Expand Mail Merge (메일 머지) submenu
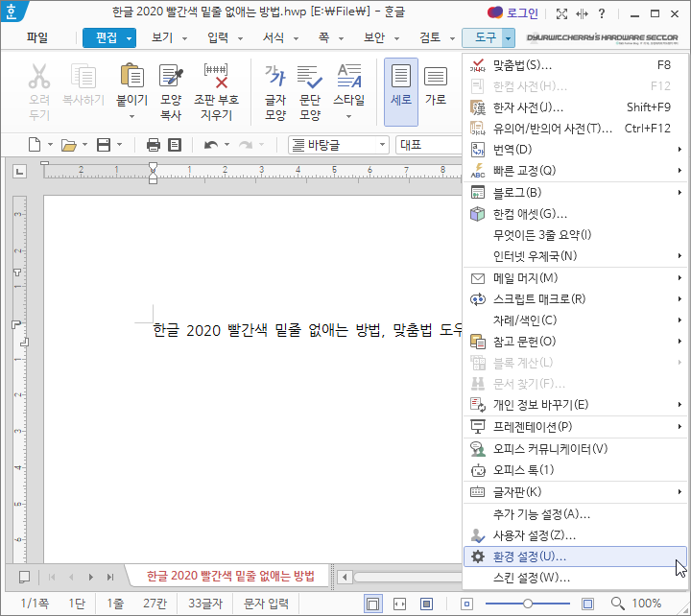Image resolution: width=691 pixels, height=616 pixels. (575, 278)
